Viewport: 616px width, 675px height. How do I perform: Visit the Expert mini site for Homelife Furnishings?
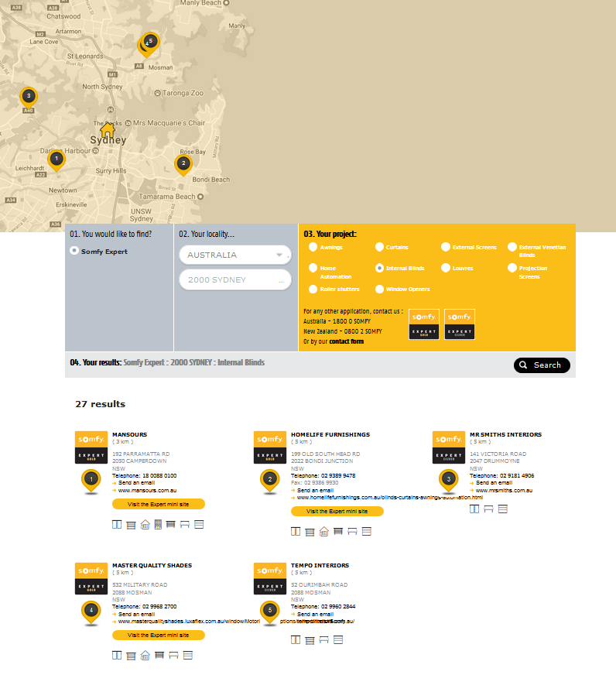[337, 511]
